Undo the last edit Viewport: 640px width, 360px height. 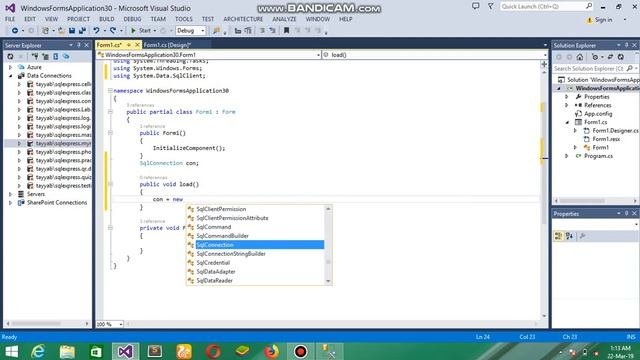96,31
